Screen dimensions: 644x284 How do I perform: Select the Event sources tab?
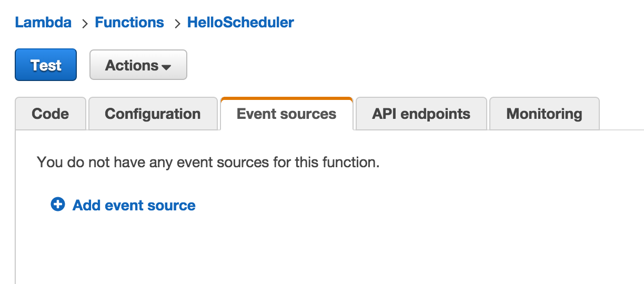pos(287,114)
